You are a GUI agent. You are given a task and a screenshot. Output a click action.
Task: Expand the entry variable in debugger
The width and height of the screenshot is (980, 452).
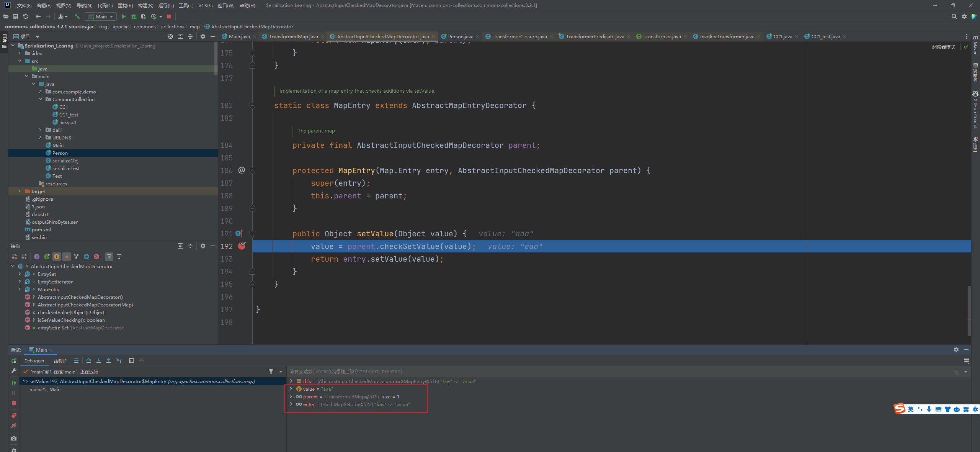click(291, 404)
